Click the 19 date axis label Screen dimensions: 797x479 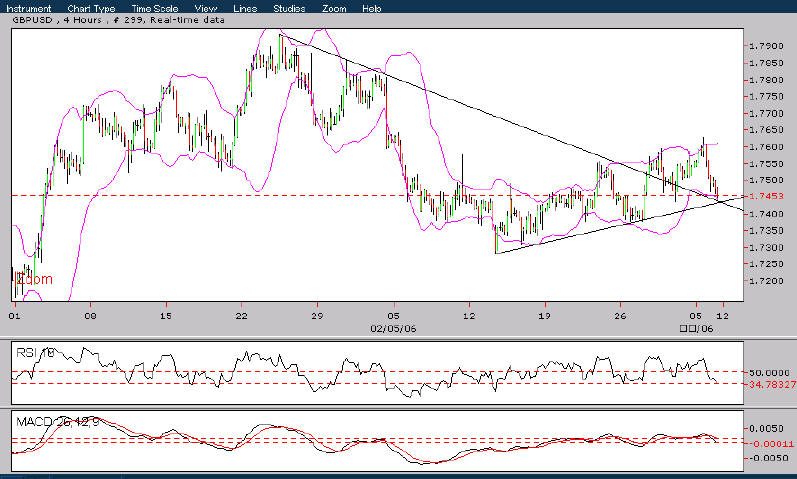[x=545, y=316]
